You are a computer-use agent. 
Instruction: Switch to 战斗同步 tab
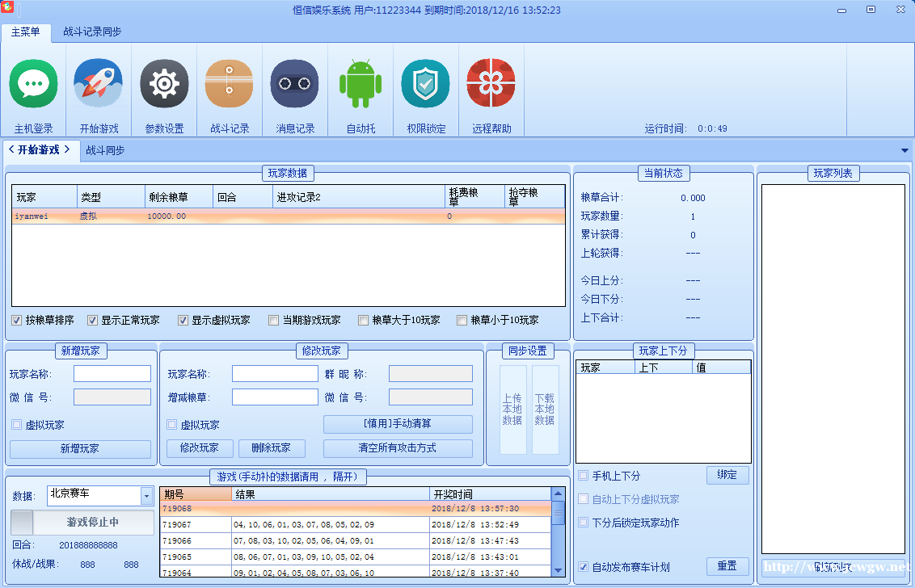tap(106, 150)
